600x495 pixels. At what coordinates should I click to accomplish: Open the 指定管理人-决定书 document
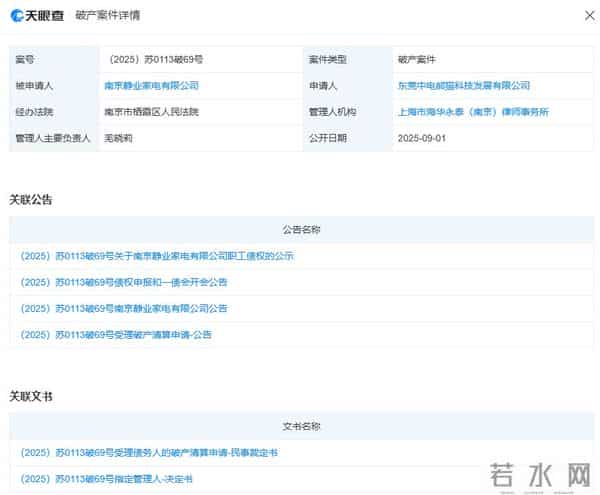(107, 479)
